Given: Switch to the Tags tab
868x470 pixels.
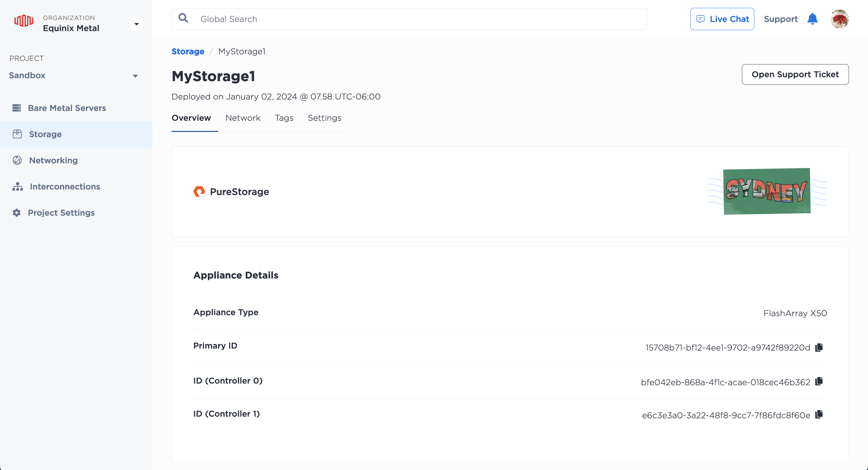Looking at the screenshot, I should pyautogui.click(x=284, y=118).
